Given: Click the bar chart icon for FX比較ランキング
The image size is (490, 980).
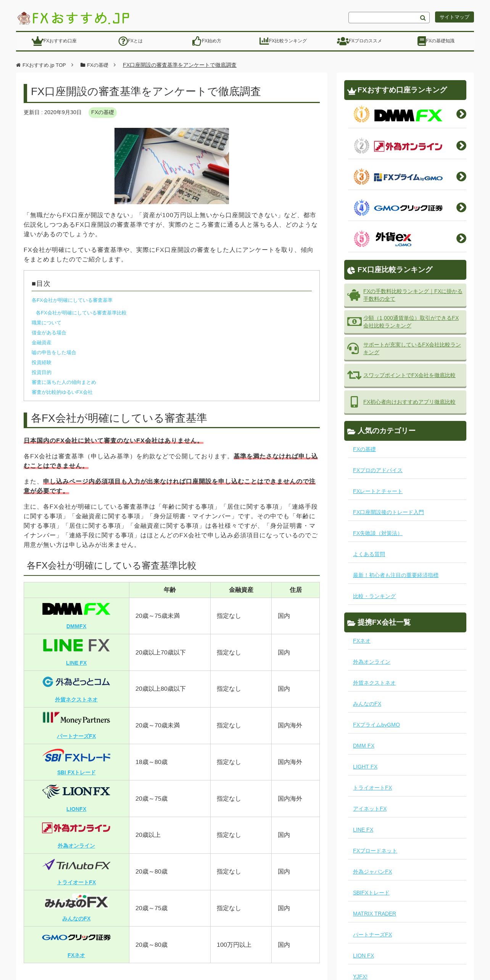Looking at the screenshot, I should 264,40.
